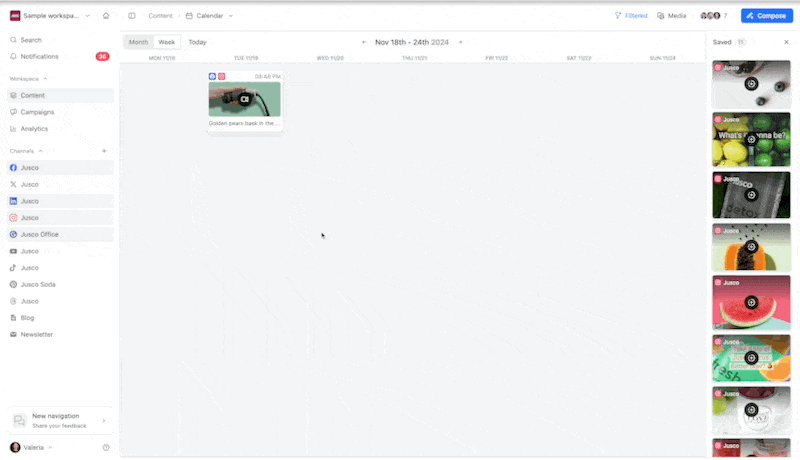Click the add channel plus icon

tap(104, 151)
